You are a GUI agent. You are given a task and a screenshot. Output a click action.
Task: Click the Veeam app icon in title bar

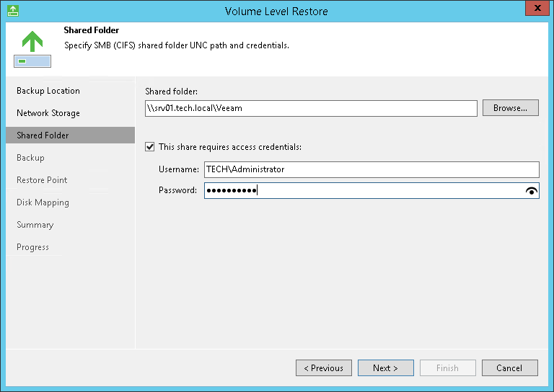[x=13, y=11]
